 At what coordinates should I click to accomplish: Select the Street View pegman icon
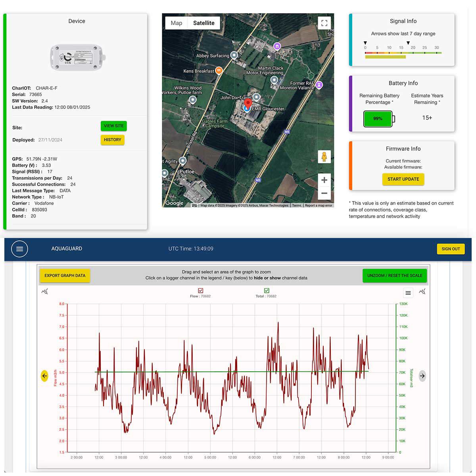324,157
